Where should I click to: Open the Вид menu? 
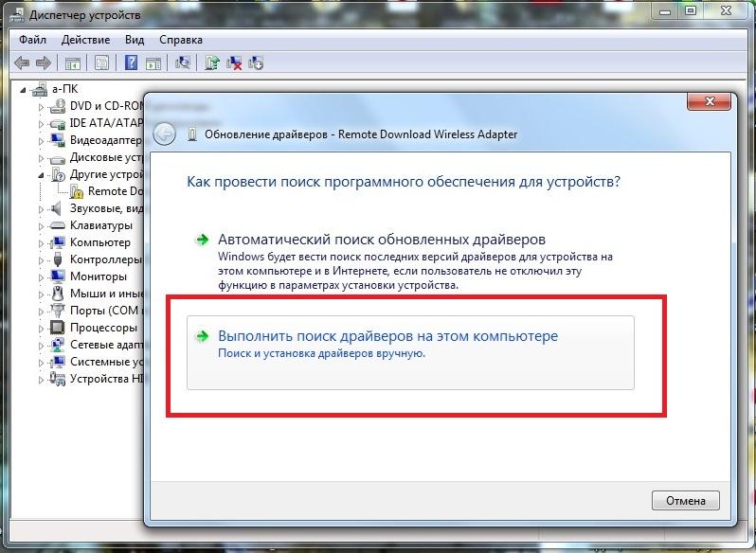click(135, 40)
